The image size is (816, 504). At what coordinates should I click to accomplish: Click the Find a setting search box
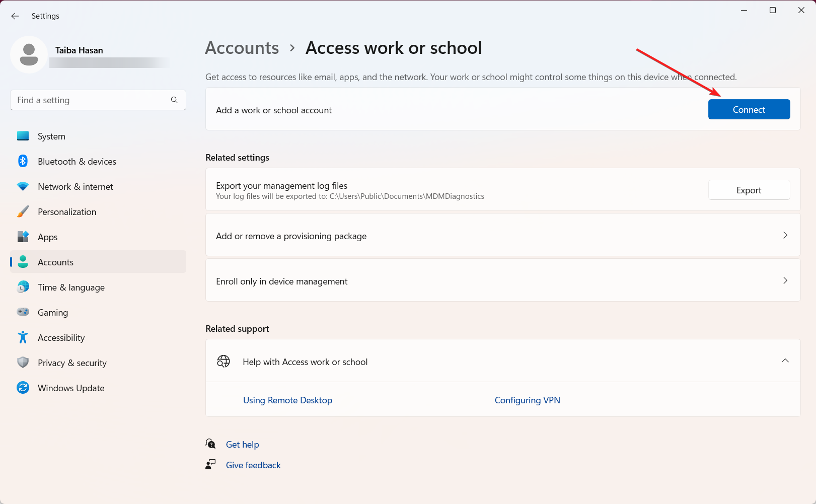(x=91, y=100)
